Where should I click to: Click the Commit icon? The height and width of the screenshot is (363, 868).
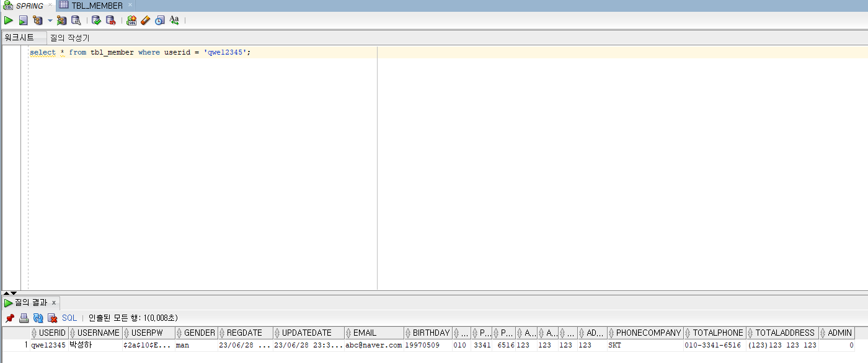coord(96,20)
